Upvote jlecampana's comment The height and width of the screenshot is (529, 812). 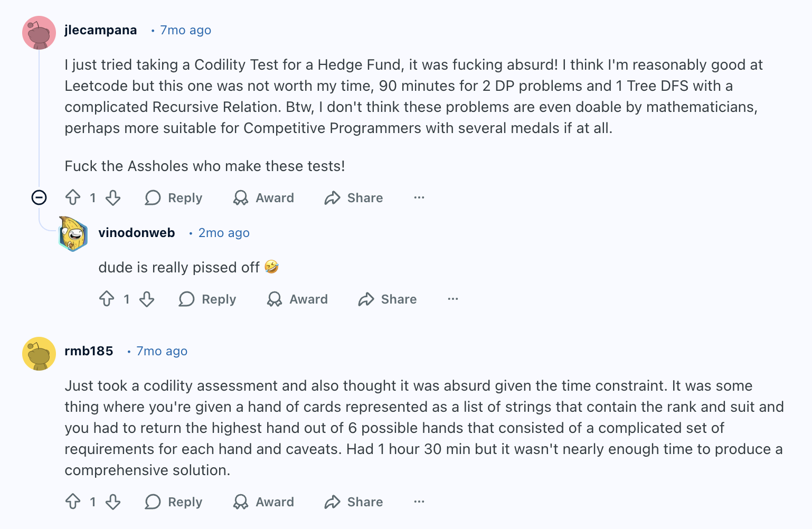(x=73, y=197)
